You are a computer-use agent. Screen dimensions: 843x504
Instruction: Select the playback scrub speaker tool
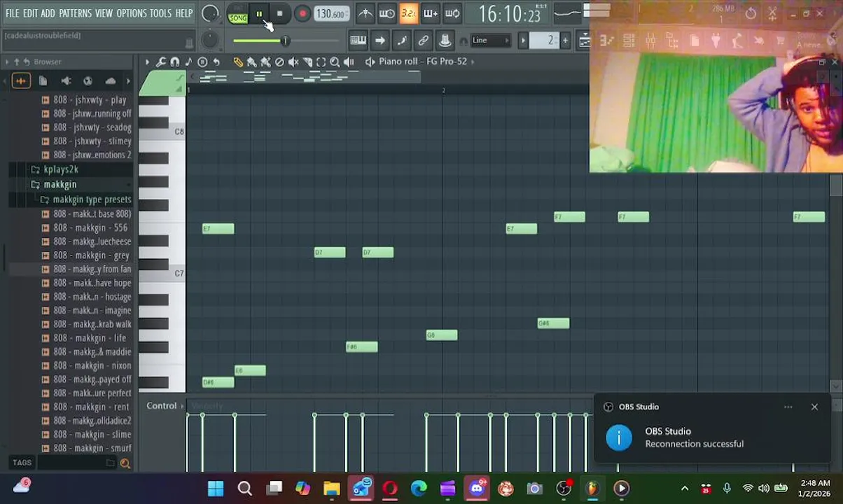[x=349, y=62]
